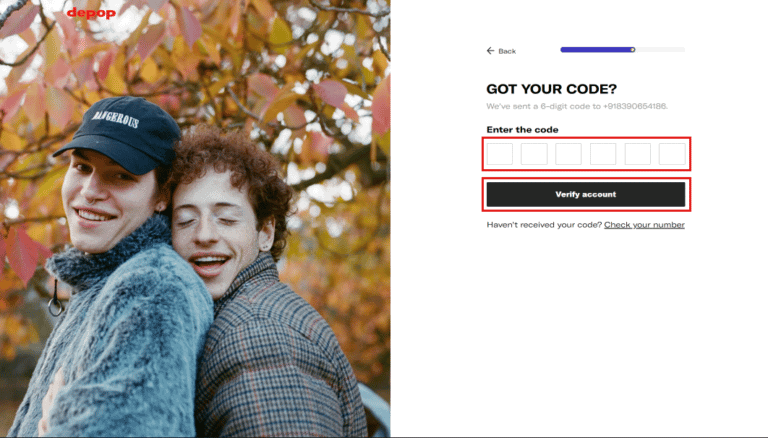This screenshot has width=768, height=438.
Task: Select the fourth code digit box
Action: click(603, 154)
